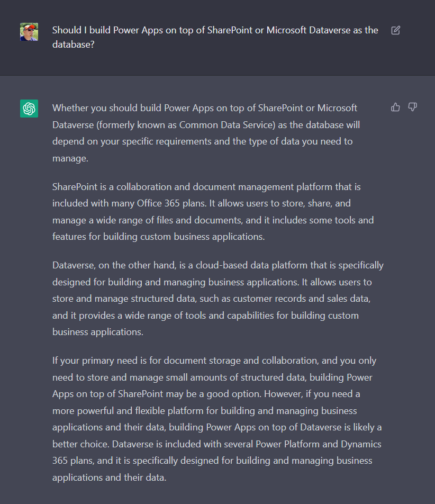This screenshot has height=504, width=435.
Task: Click the edit message pencil icon
Action: pos(395,30)
